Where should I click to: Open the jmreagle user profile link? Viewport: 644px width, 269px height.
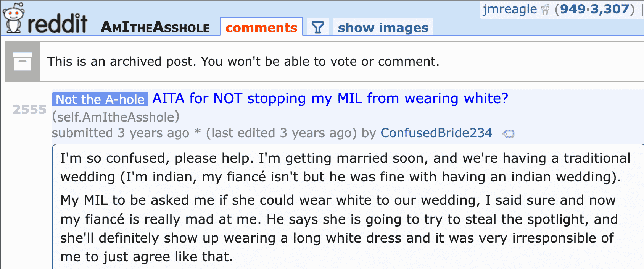(x=509, y=9)
